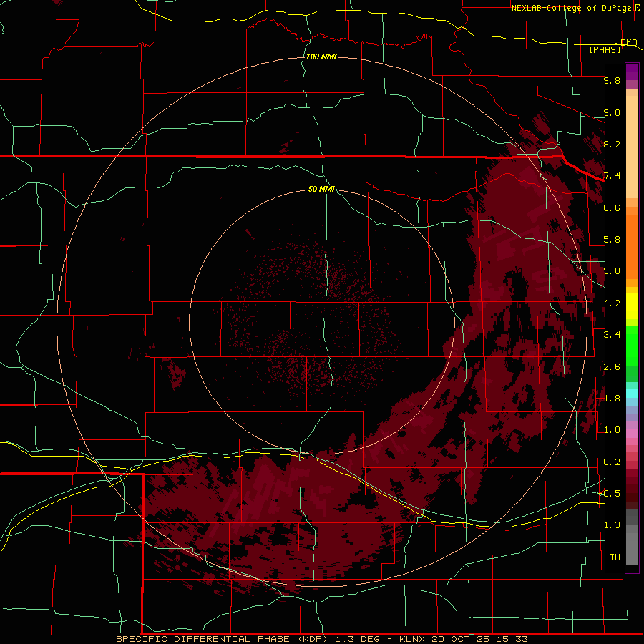Click the bright green segment of the color bar
Image resolution: width=644 pixels, height=644 pixels.
coord(632,346)
